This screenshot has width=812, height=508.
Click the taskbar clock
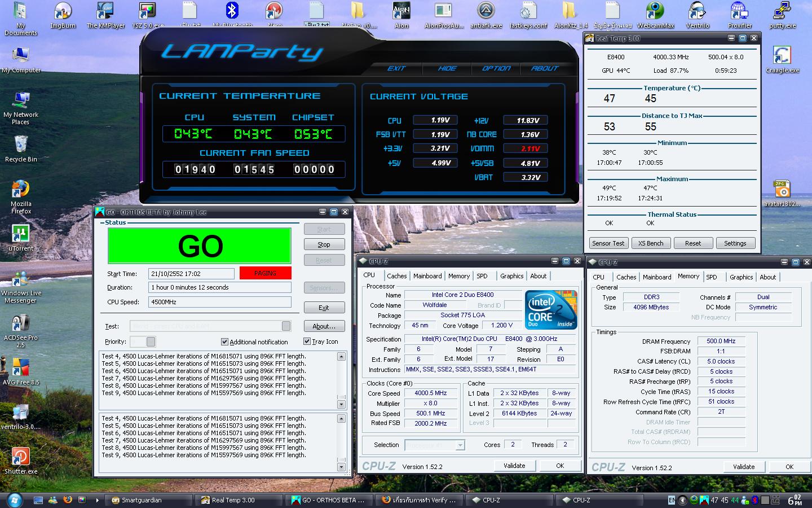[x=795, y=500]
